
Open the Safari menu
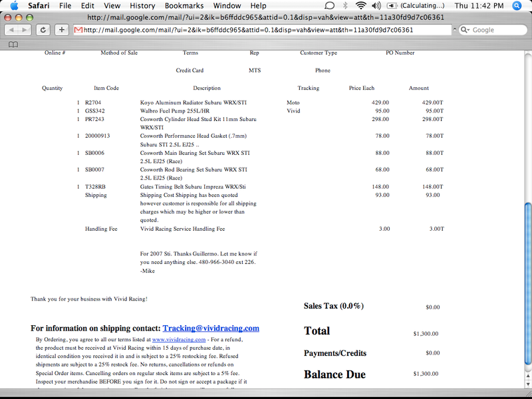click(x=39, y=6)
